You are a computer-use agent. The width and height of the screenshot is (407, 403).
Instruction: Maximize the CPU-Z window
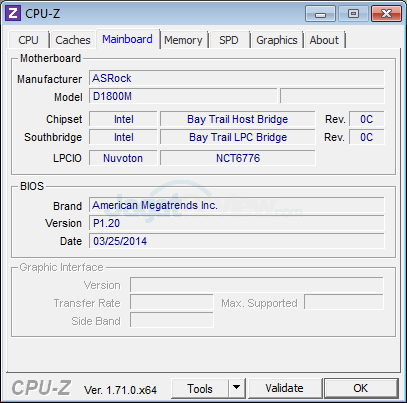pos(353,14)
